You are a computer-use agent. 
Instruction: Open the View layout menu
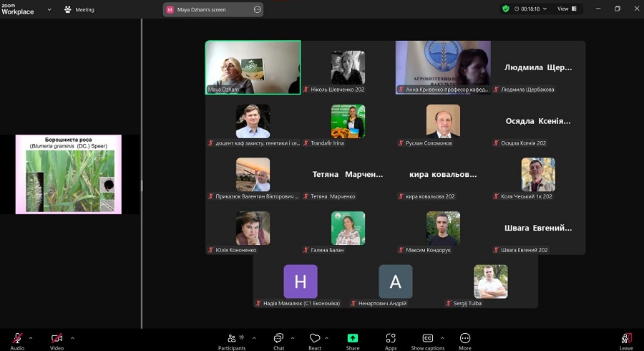coord(565,9)
